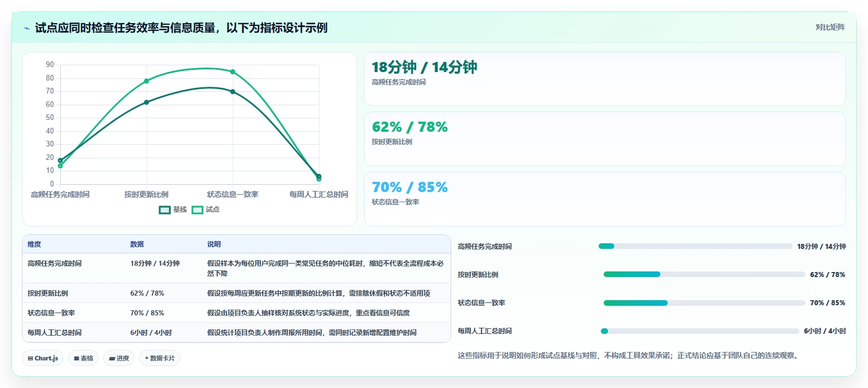
Task: Click the description starting 假设按每周应更新任务
Action: (x=318, y=293)
